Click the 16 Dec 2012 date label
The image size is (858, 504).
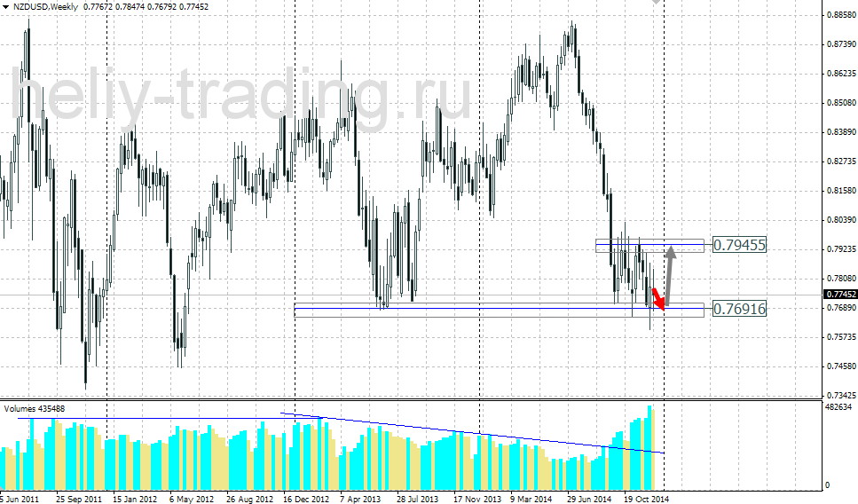(x=306, y=499)
